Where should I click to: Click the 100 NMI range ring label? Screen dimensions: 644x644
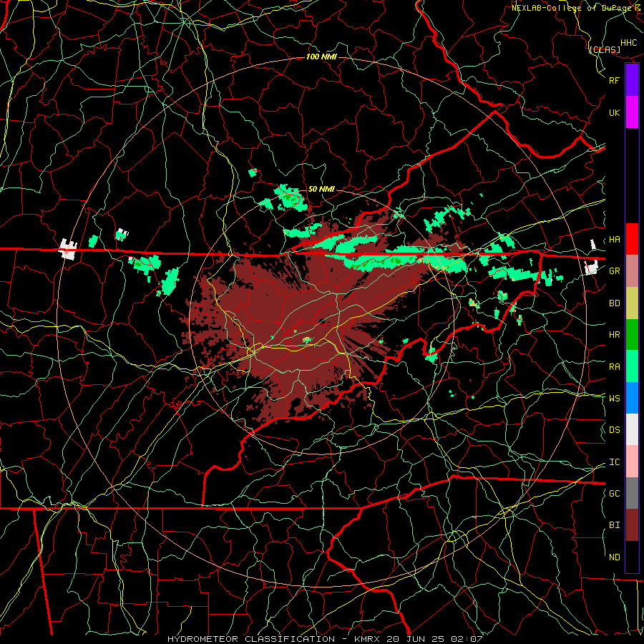[321, 57]
